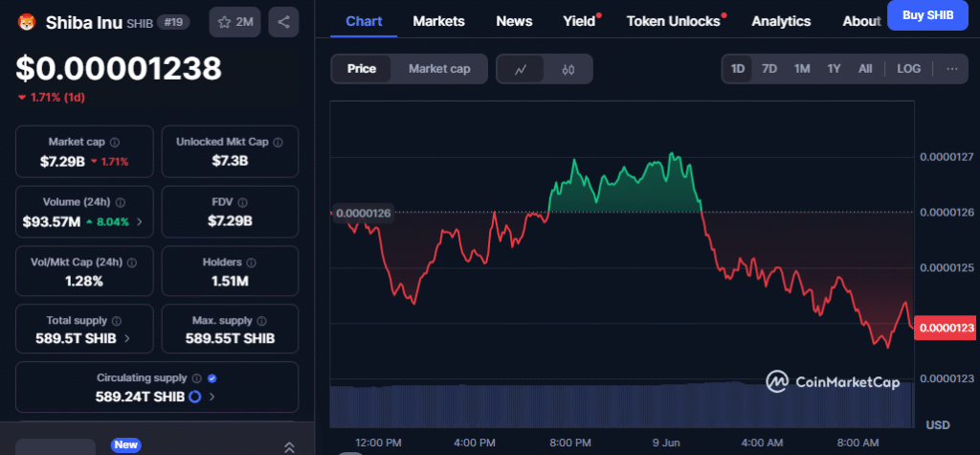Open the News tab
The height and width of the screenshot is (455, 980).
point(514,21)
